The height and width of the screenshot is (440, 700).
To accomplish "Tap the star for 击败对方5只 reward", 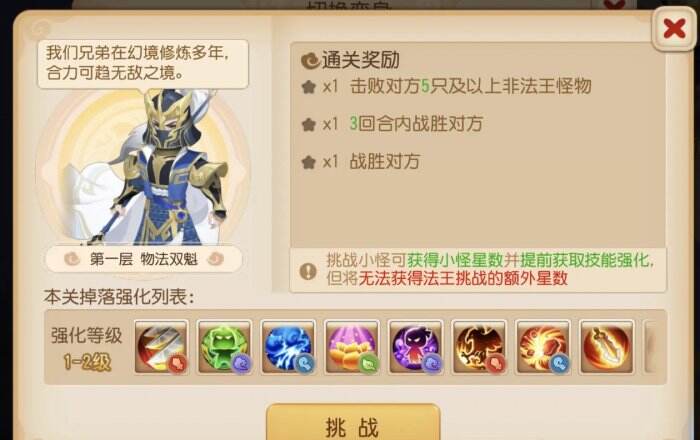I will tap(308, 87).
